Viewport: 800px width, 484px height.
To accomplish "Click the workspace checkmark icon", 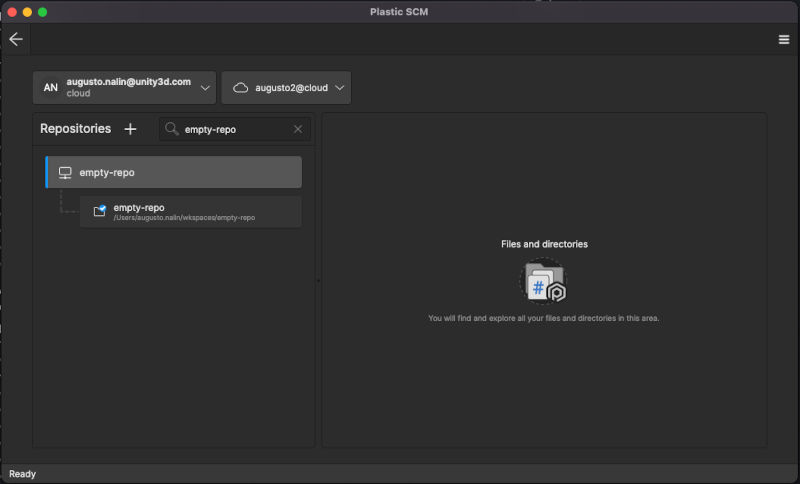I will point(99,211).
